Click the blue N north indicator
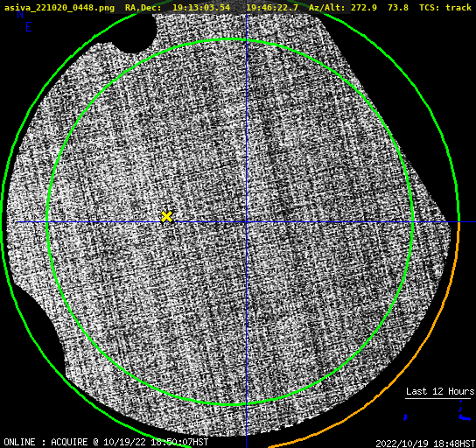 point(20,14)
